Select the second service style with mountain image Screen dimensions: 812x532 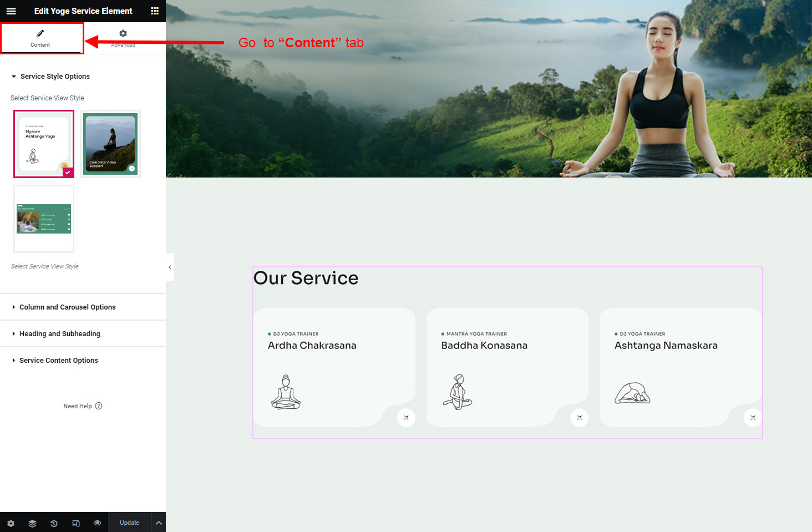pyautogui.click(x=110, y=144)
